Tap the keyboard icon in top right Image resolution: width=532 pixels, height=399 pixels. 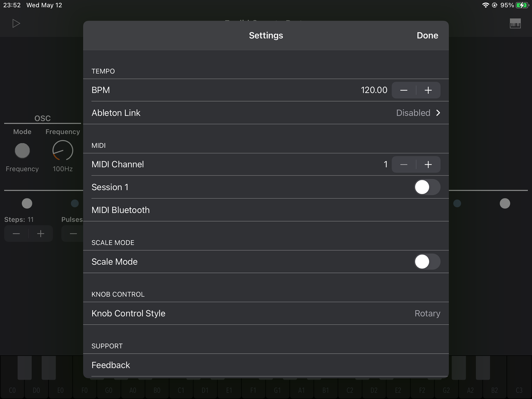pos(515,24)
